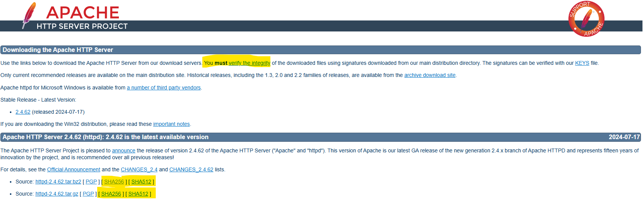
Task: Open a number of third party vendors
Action: [164, 88]
